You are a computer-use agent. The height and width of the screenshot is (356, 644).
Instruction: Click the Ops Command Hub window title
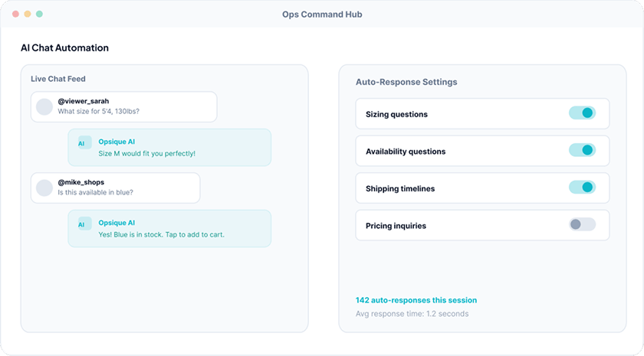point(322,15)
